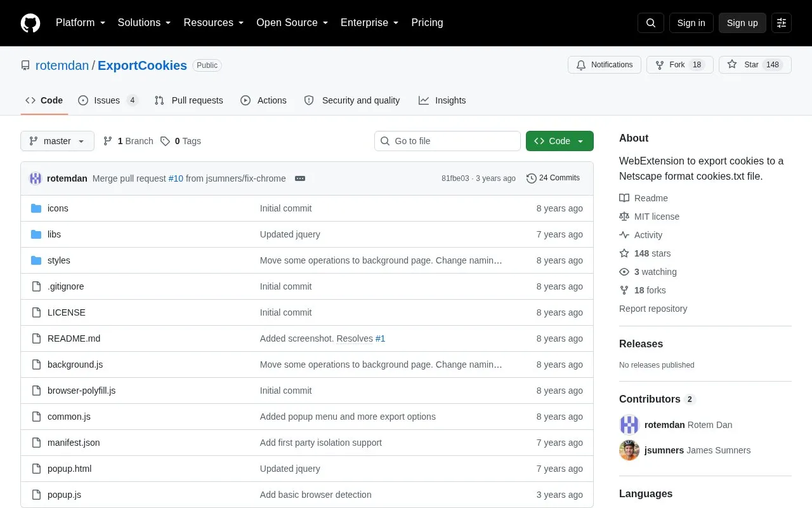Open the common.js file
The height and width of the screenshot is (508, 812).
[x=69, y=417]
